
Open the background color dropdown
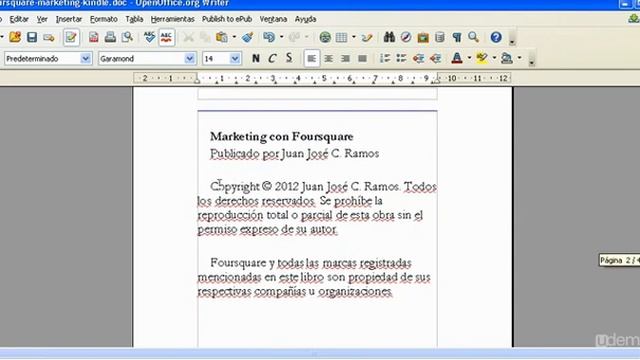click(520, 58)
